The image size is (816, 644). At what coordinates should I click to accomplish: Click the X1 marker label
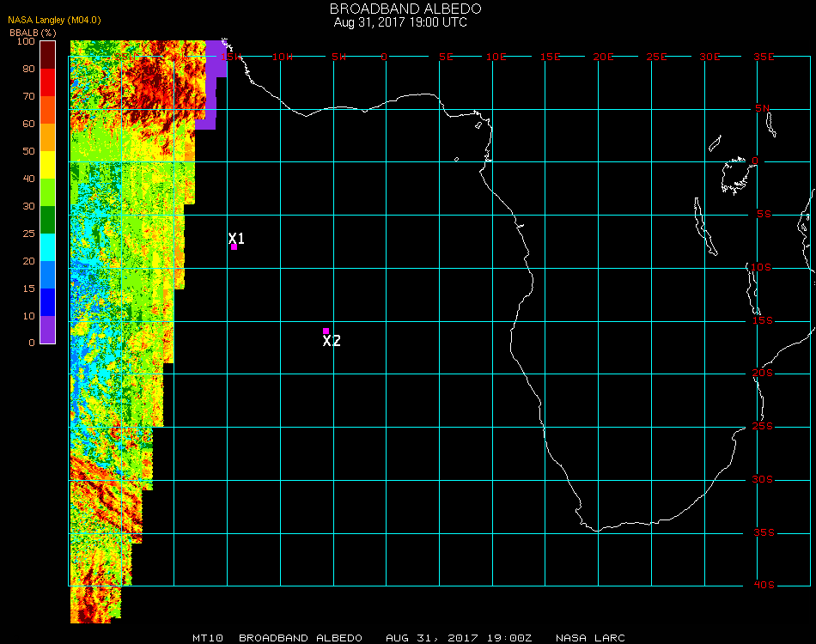236,238
